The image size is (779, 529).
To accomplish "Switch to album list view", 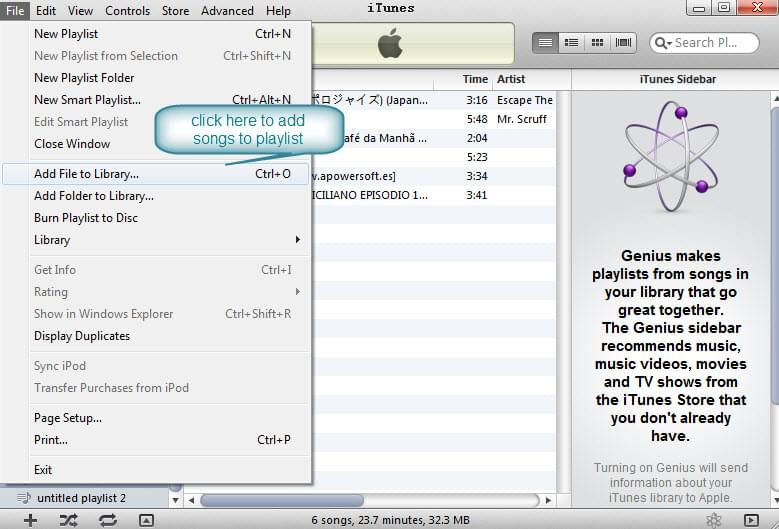I will pos(571,43).
